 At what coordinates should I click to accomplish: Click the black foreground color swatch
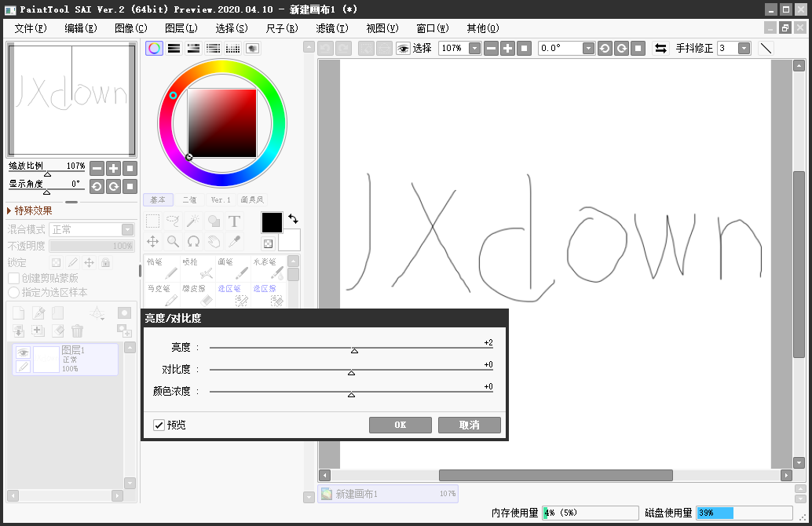(272, 223)
